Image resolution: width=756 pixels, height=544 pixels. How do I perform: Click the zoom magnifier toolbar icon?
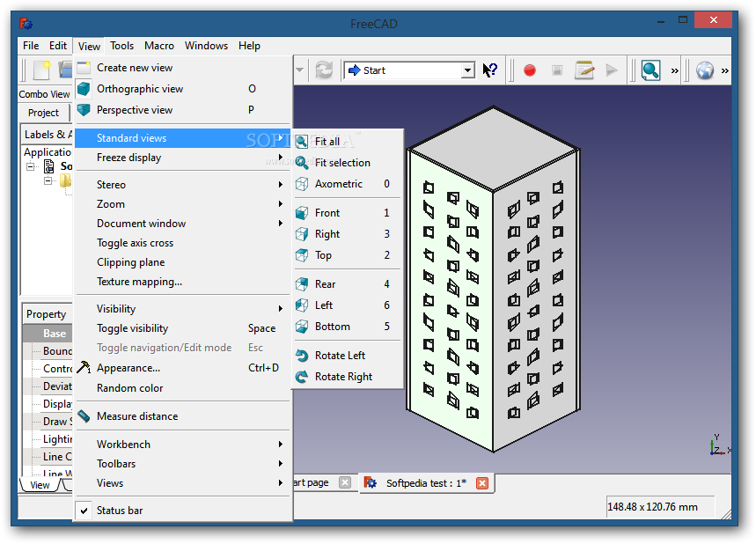[650, 70]
